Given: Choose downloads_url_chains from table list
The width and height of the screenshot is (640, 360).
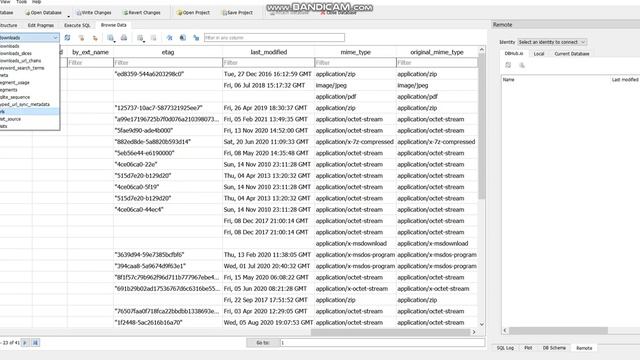Looking at the screenshot, I should tap(29, 61).
